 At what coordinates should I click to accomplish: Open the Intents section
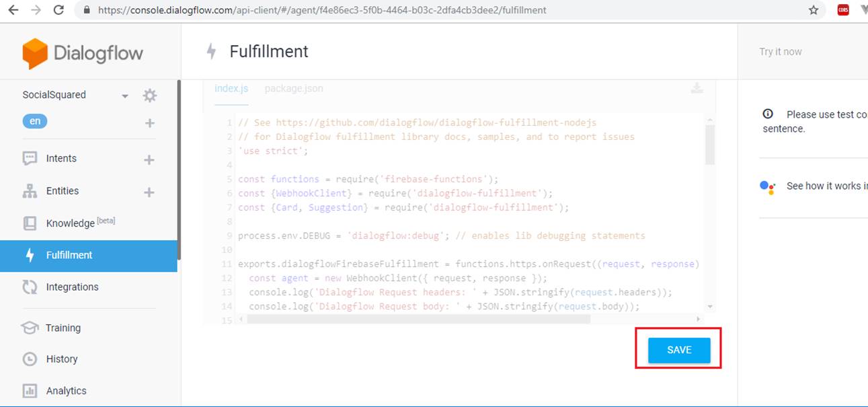tap(61, 159)
